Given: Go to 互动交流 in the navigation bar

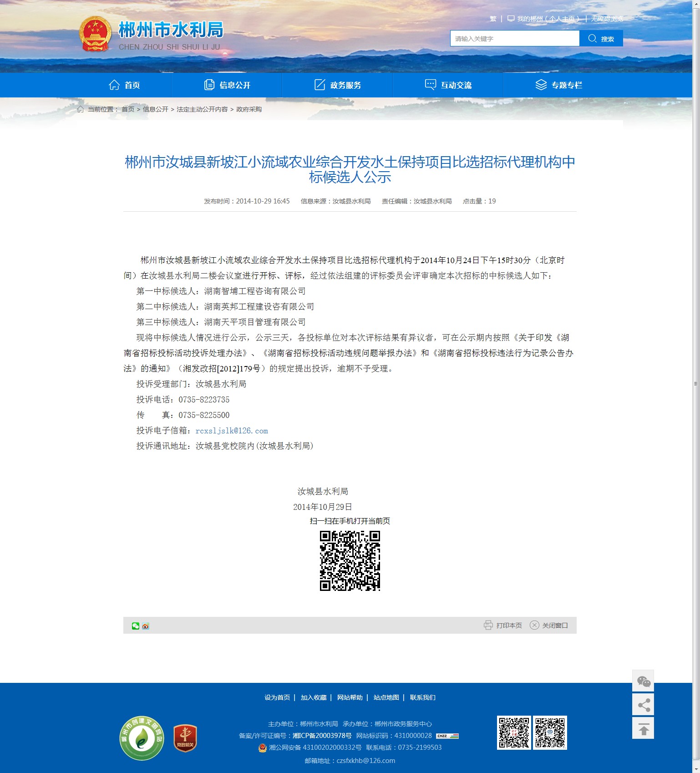Looking at the screenshot, I should pyautogui.click(x=448, y=85).
